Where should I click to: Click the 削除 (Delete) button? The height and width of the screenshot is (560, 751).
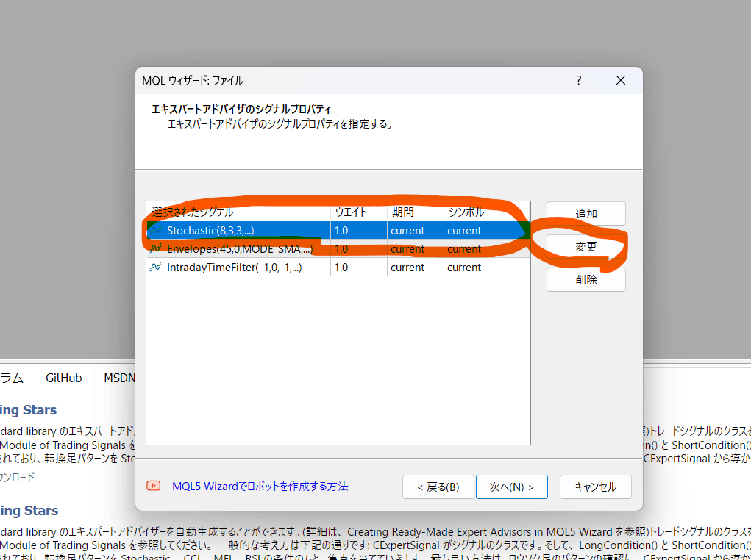[586, 279]
